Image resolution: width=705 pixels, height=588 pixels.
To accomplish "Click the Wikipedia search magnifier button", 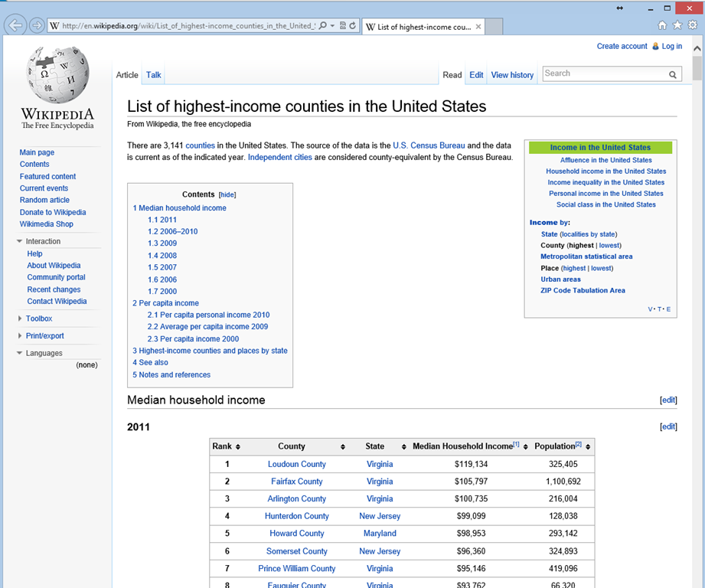I will click(x=673, y=74).
